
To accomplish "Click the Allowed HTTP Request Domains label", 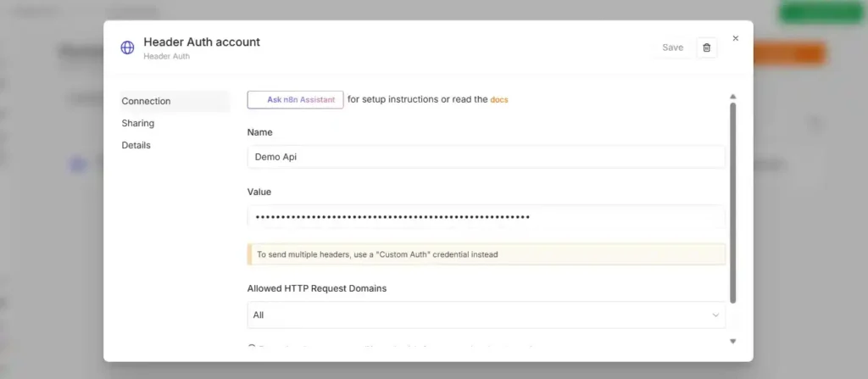I will (317, 288).
